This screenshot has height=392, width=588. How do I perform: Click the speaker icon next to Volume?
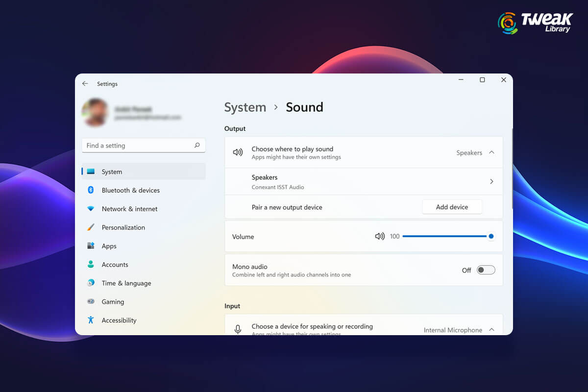(x=380, y=236)
